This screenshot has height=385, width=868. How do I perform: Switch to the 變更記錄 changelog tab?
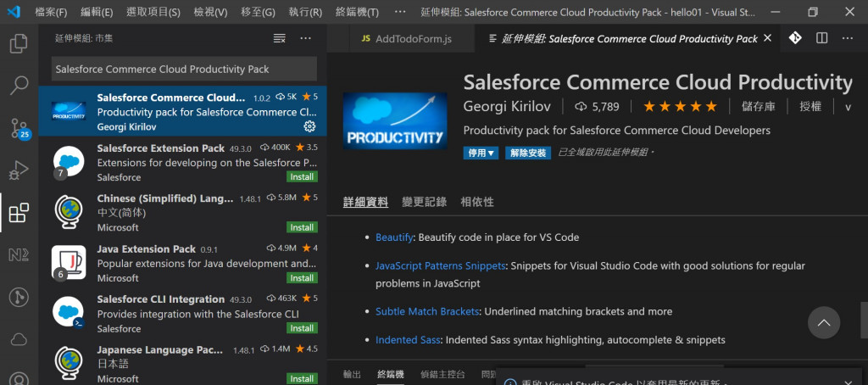(x=424, y=202)
